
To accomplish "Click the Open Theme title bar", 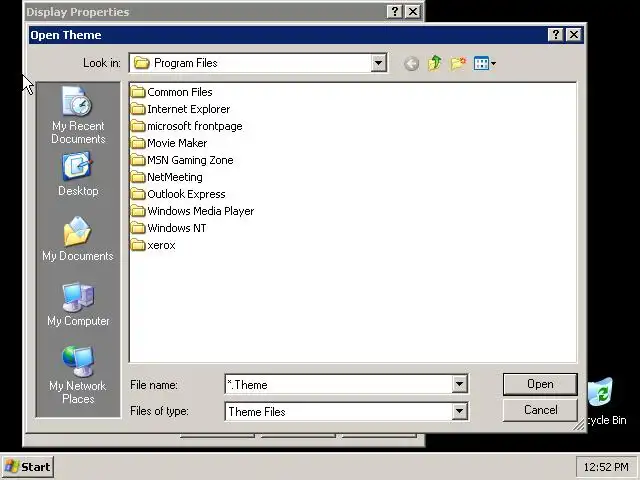I will 306,35.
